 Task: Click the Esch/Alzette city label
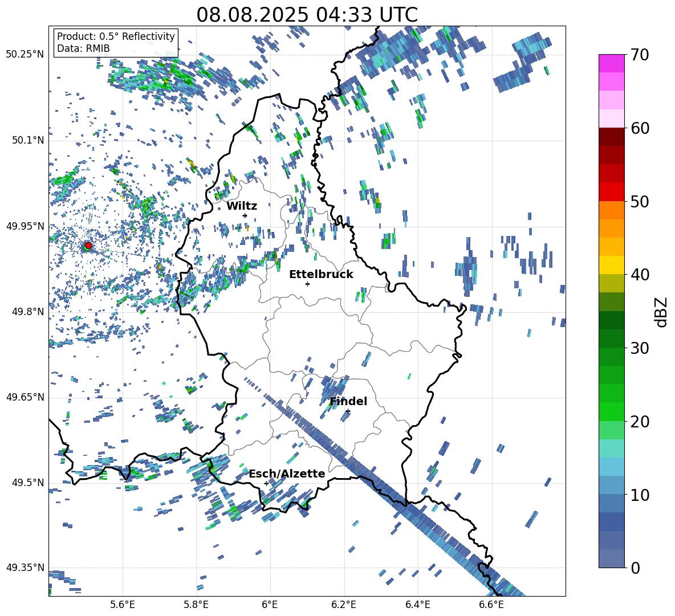tap(287, 474)
